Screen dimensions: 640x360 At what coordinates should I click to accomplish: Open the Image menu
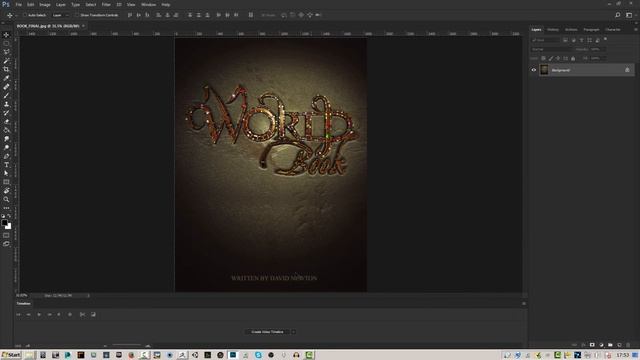pyautogui.click(x=45, y=4)
